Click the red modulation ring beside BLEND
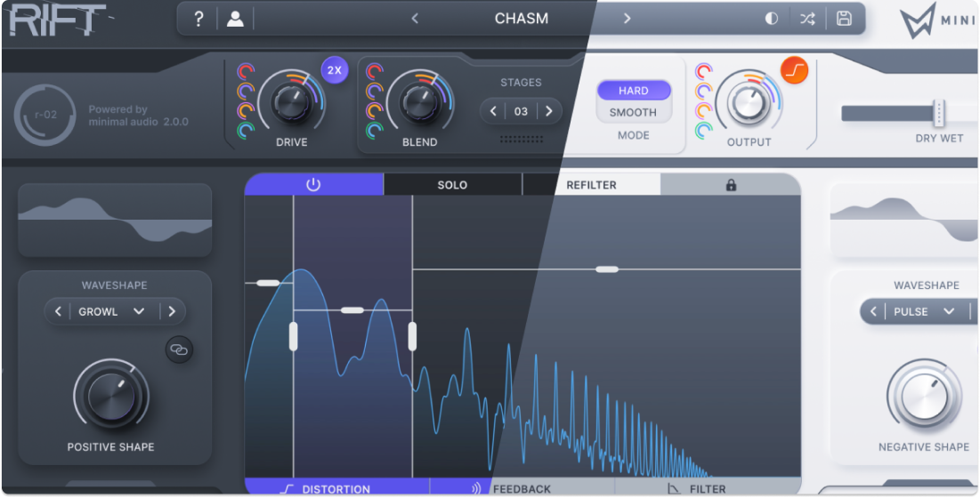The width and height of the screenshot is (980, 498). [x=375, y=71]
